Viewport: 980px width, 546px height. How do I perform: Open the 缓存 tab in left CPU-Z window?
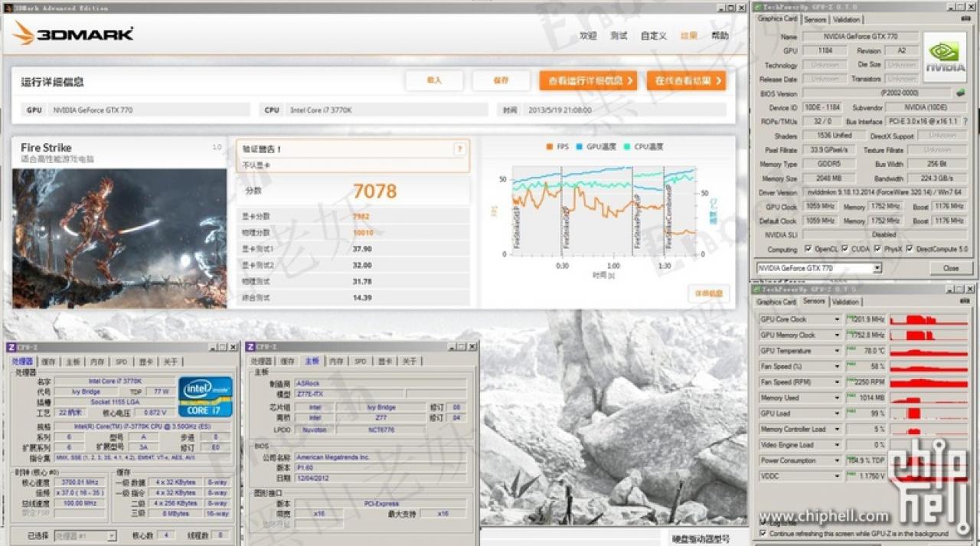(x=49, y=361)
